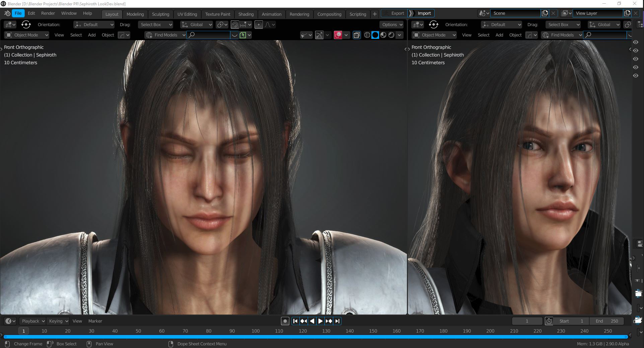Click the Blender logo icon in menu bar
The width and height of the screenshot is (644, 348).
7,13
